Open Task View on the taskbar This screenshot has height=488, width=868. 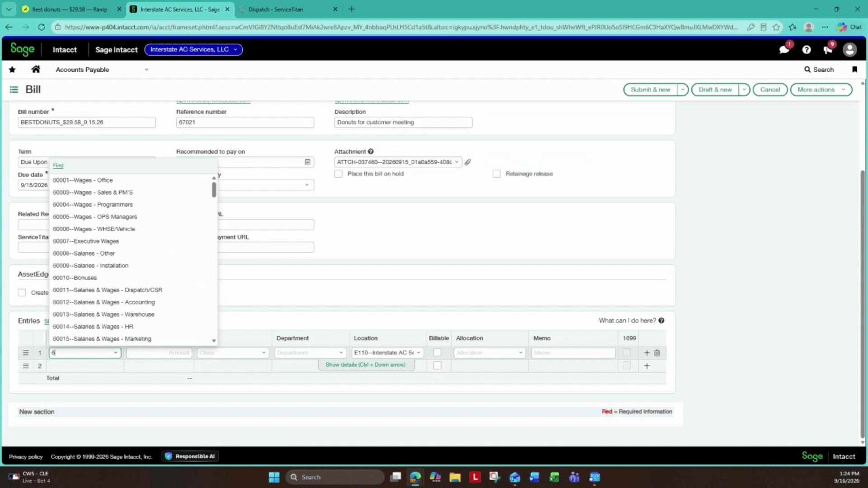click(x=396, y=477)
